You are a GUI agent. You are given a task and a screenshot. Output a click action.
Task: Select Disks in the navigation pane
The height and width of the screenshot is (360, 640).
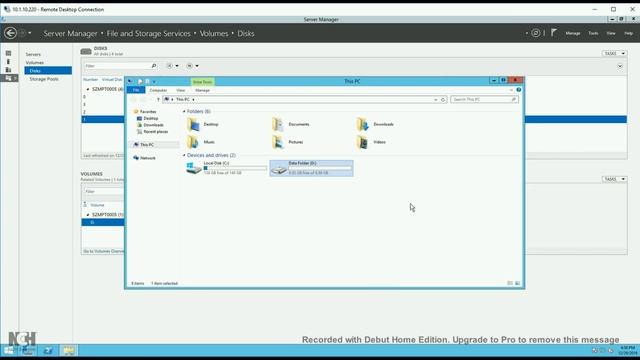(x=48, y=71)
